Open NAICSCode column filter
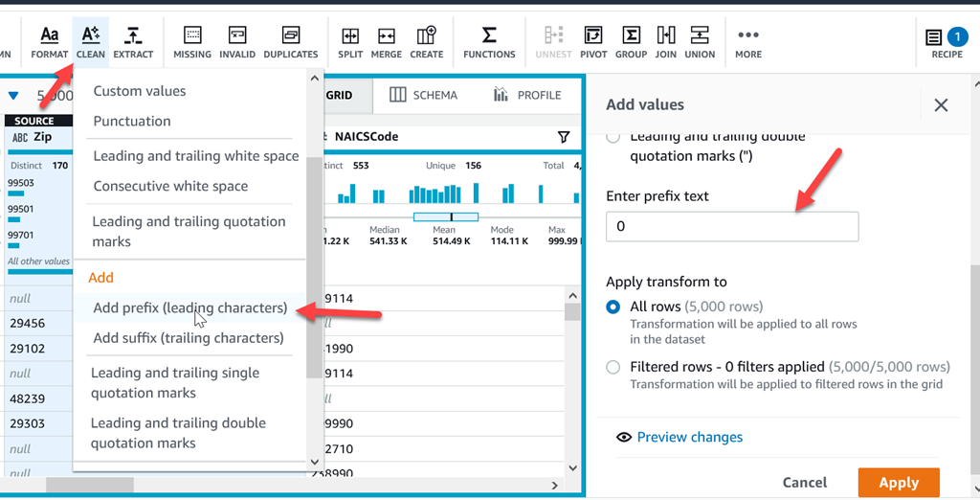 (564, 137)
